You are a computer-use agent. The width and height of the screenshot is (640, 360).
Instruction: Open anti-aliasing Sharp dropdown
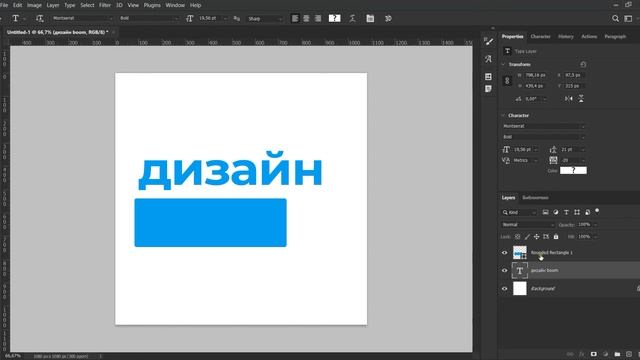point(264,18)
